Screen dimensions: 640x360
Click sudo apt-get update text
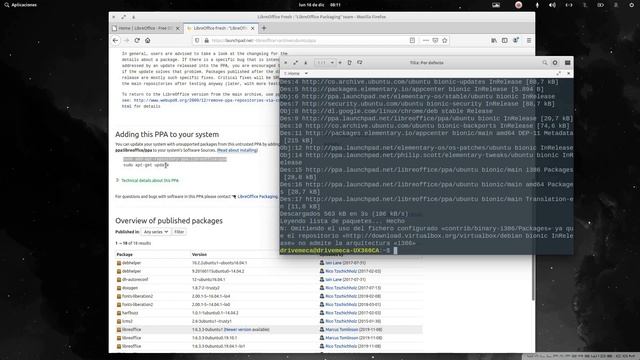point(146,165)
